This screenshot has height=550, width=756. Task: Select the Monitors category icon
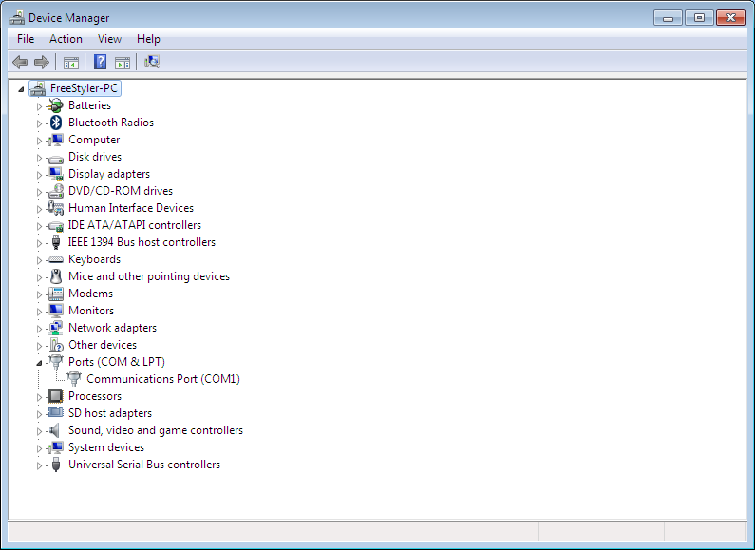click(x=56, y=311)
